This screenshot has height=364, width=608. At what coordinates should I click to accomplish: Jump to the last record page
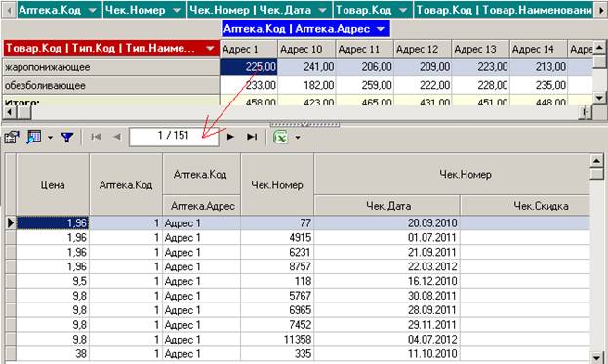pyautogui.click(x=252, y=137)
